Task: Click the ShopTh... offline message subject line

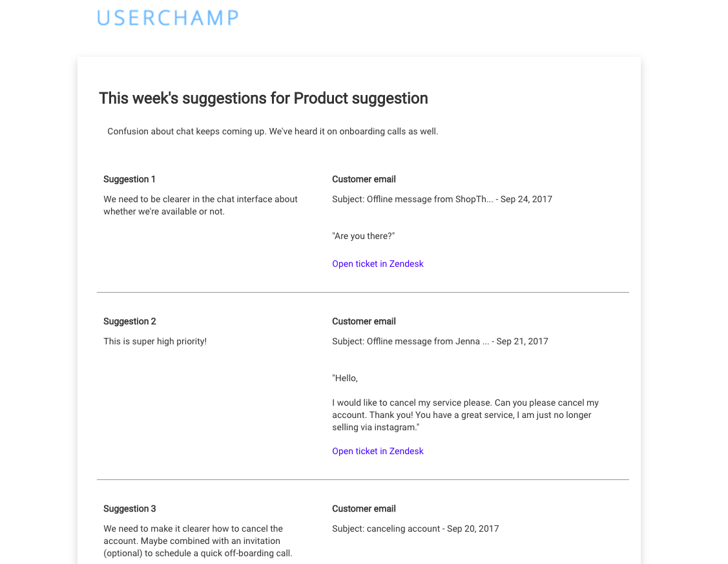Action: [442, 199]
